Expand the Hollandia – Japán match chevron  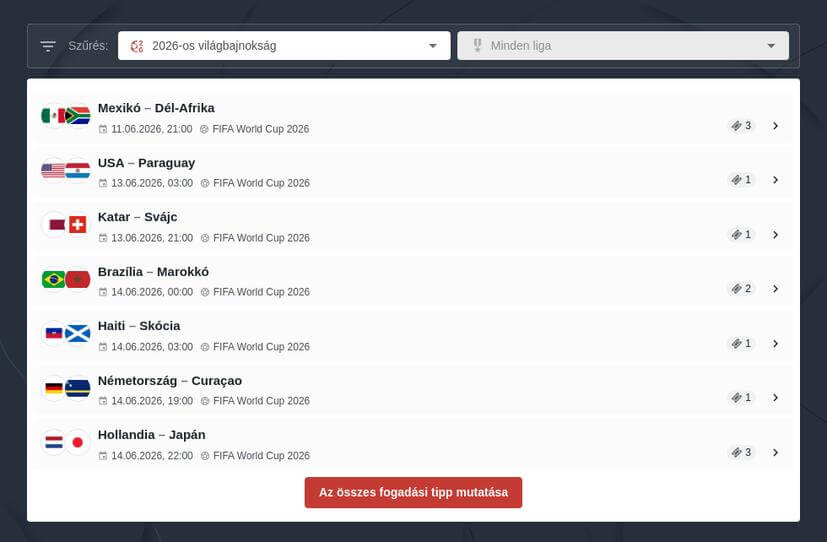(x=775, y=452)
